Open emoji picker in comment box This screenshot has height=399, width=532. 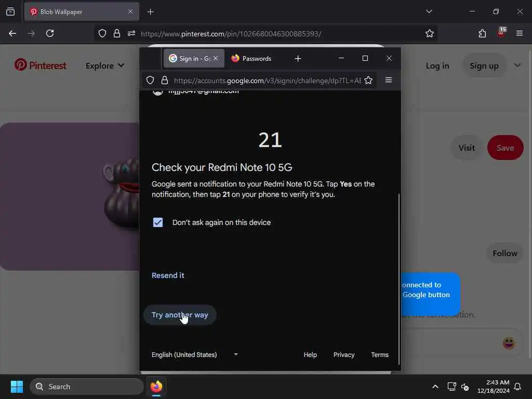tap(509, 343)
